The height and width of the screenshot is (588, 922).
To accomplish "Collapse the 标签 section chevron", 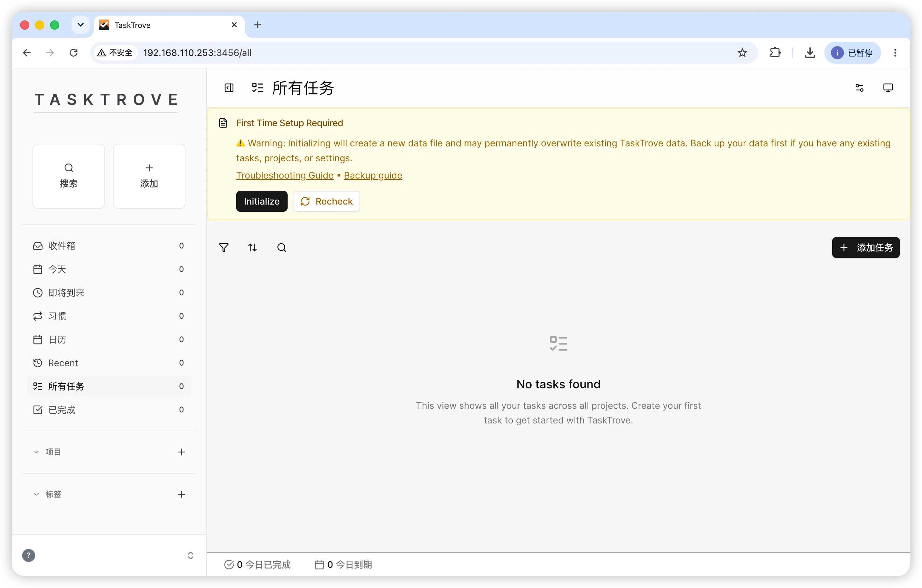I will point(36,494).
